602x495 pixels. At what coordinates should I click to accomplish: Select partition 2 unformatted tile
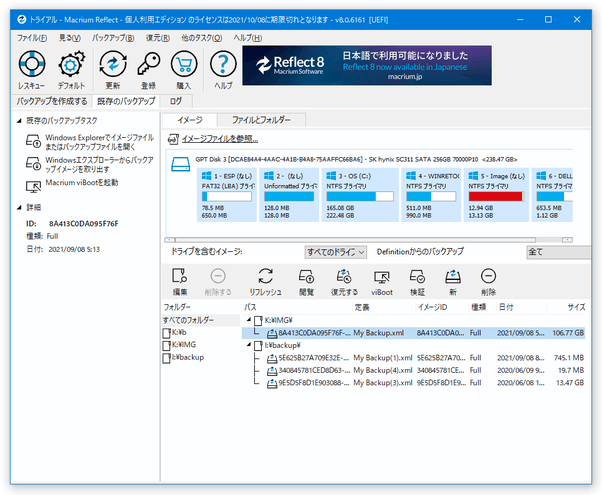coord(289,195)
